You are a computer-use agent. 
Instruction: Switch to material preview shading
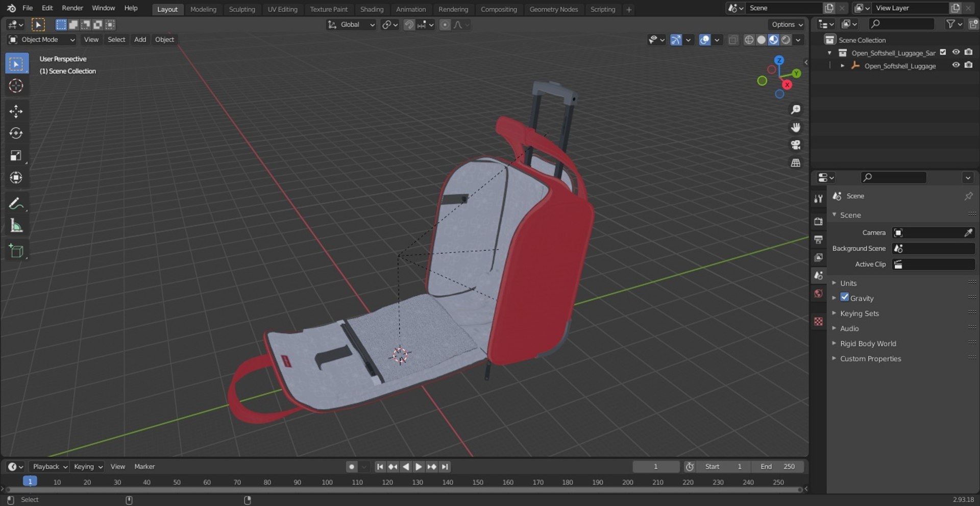point(773,40)
